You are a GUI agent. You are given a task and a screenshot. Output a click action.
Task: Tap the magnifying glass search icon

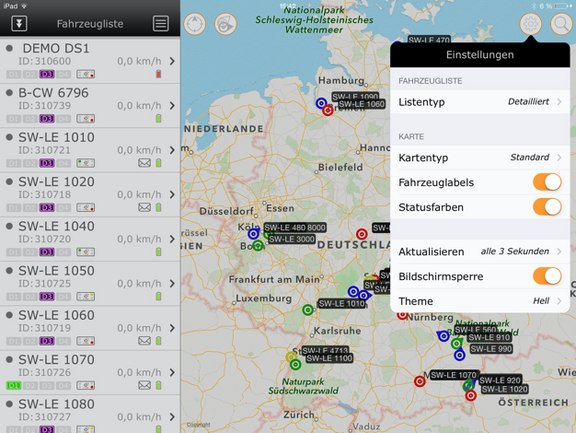click(x=561, y=24)
